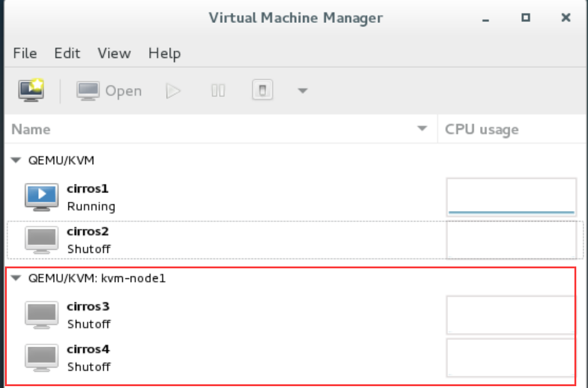The width and height of the screenshot is (588, 388).
Task: Click the Shutoff status under cirros4
Action: pyautogui.click(x=89, y=366)
